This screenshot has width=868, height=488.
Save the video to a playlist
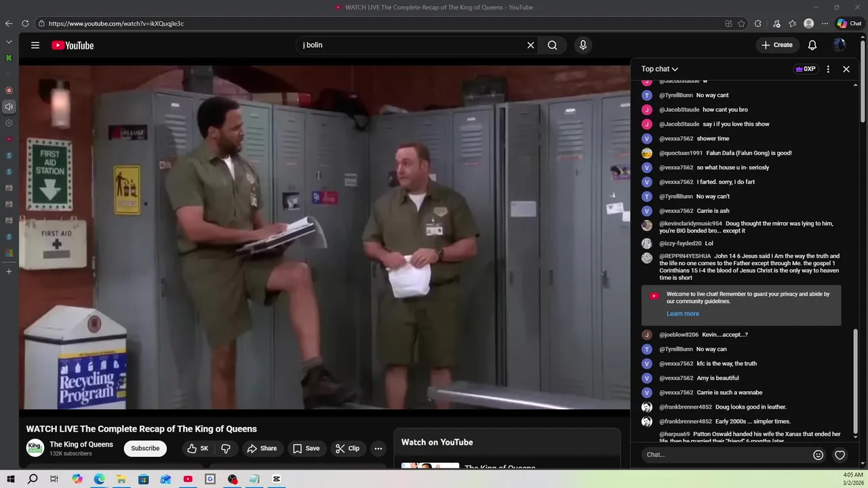coord(306,449)
